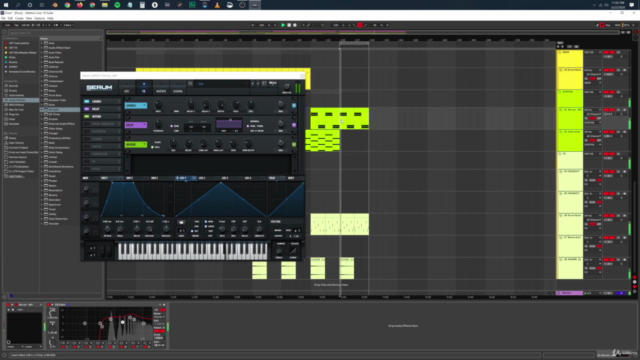
Task: Click the Instruments category icon in browser
Action: coord(6,95)
